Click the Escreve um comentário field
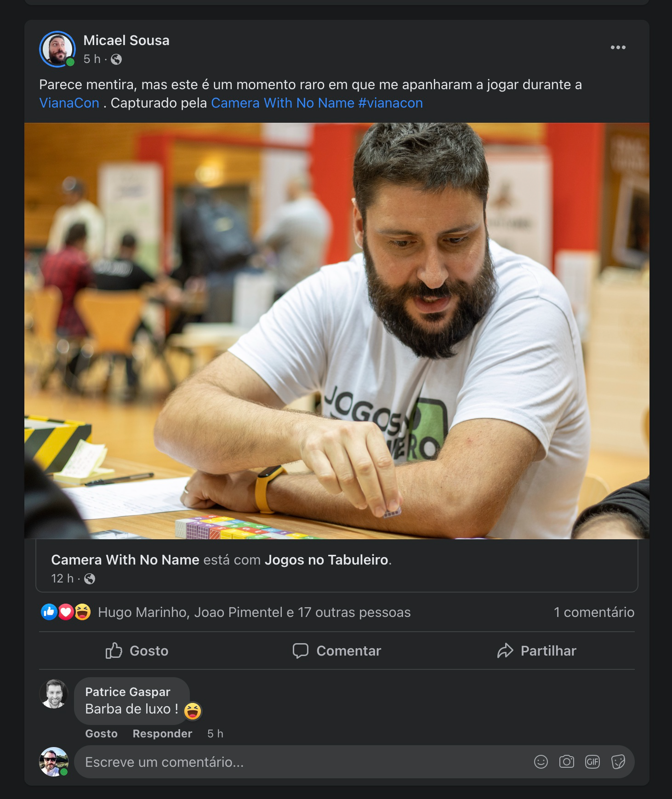Viewport: 672px width, 799px height. (x=303, y=762)
